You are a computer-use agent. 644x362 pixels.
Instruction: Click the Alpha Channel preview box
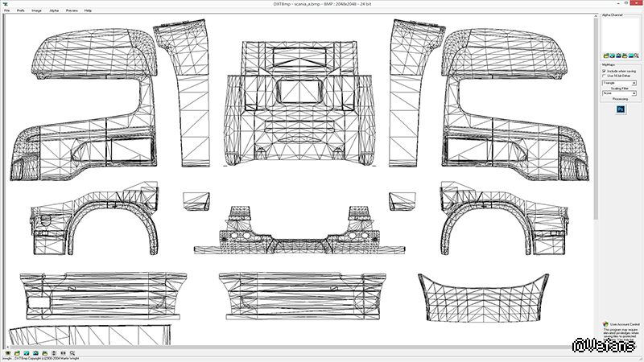[620, 34]
